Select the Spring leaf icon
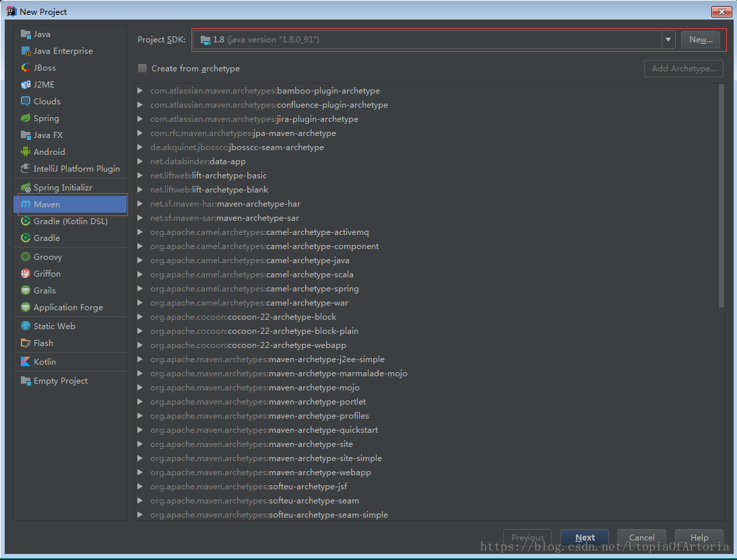The width and height of the screenshot is (737, 560). point(26,118)
